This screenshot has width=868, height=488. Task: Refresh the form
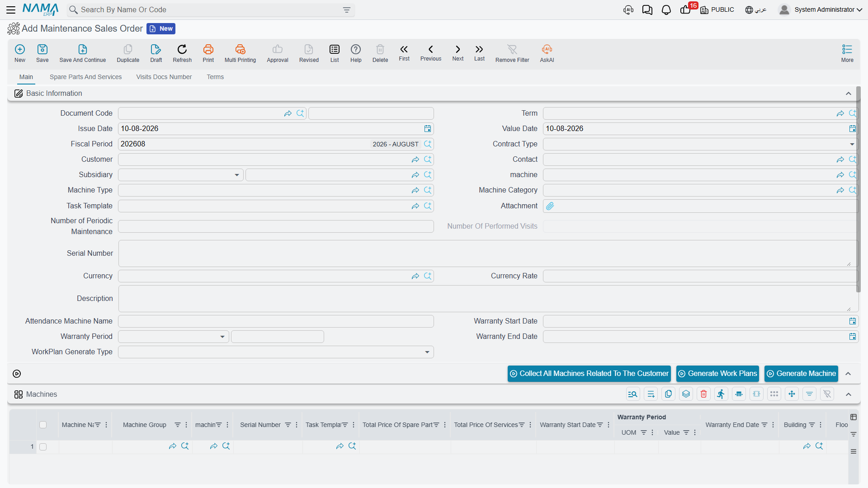click(x=182, y=53)
